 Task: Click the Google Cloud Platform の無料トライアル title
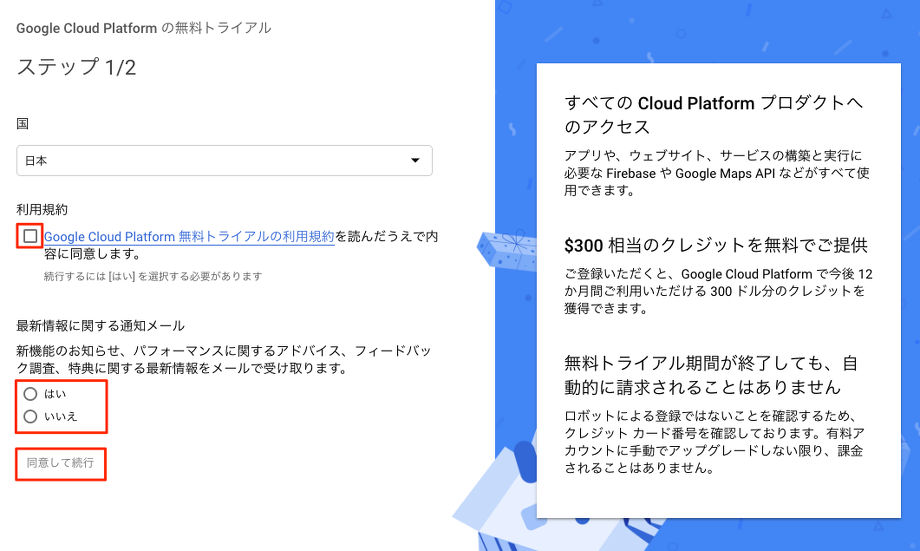[x=143, y=28]
